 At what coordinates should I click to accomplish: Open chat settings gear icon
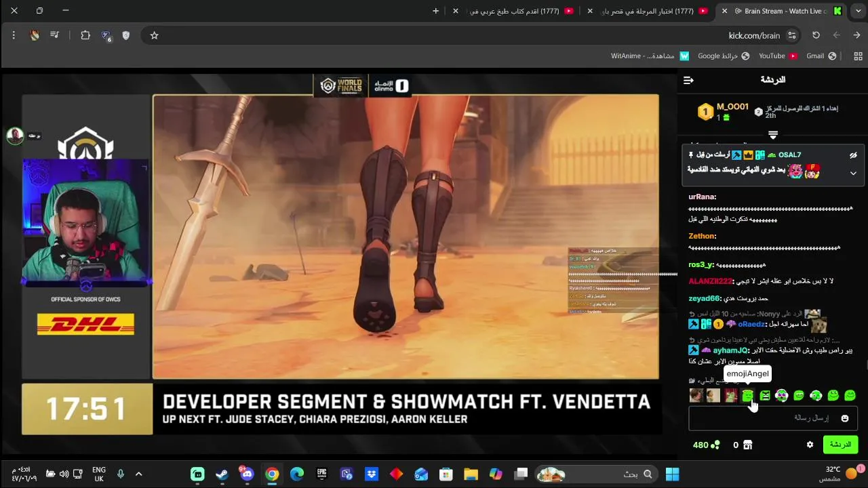[x=810, y=445]
